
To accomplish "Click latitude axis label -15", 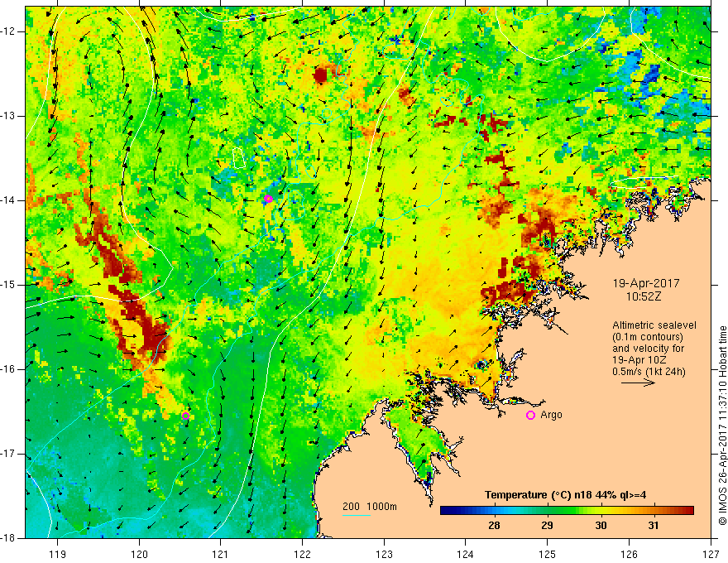I will pos(9,285).
